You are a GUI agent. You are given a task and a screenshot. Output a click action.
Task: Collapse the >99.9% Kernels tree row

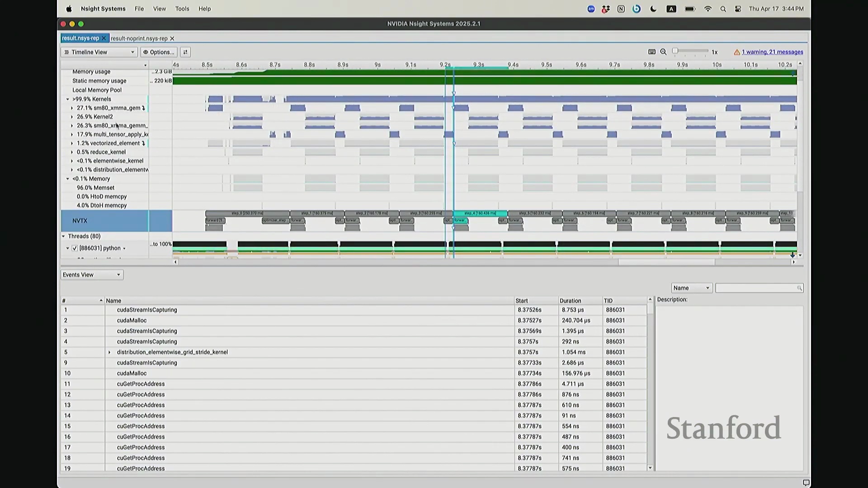[x=68, y=99]
